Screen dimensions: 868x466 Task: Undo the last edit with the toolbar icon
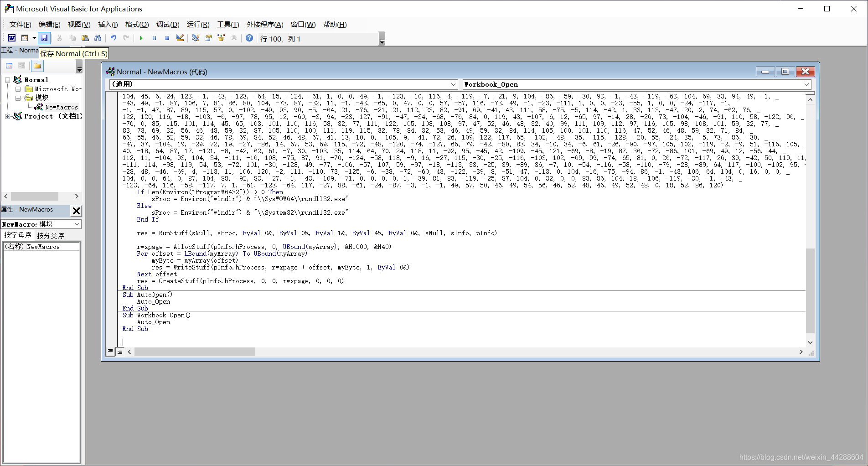[114, 38]
